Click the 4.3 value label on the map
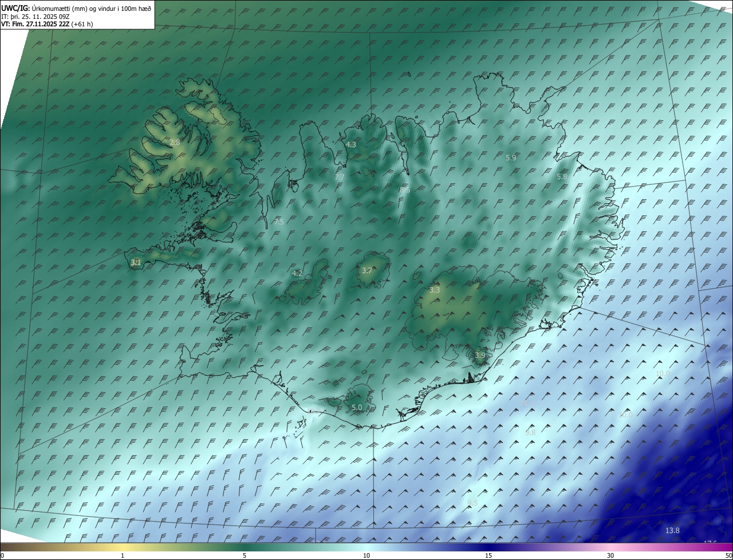Image resolution: width=733 pixels, height=560 pixels. [351, 145]
